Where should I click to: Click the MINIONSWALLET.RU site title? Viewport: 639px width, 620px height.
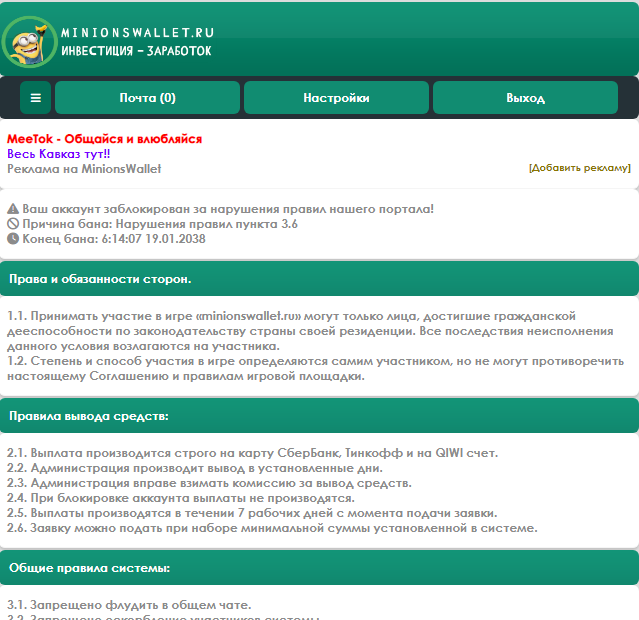click(137, 33)
